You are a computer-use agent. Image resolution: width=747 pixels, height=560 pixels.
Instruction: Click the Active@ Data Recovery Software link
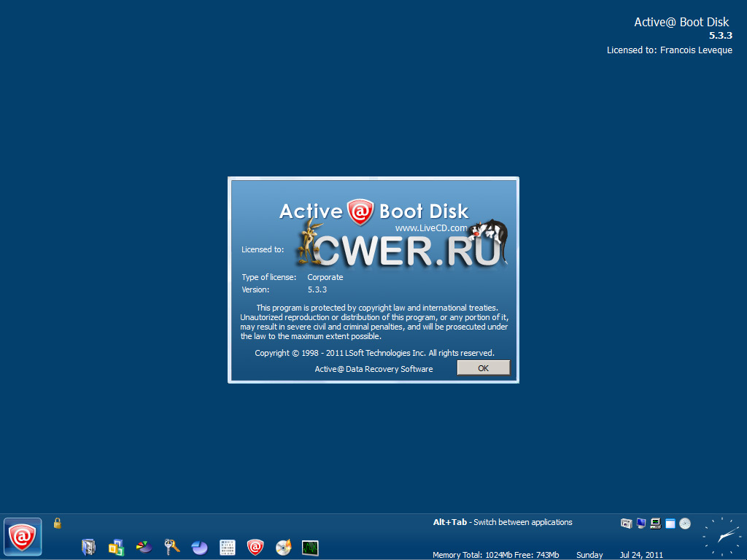click(x=373, y=369)
